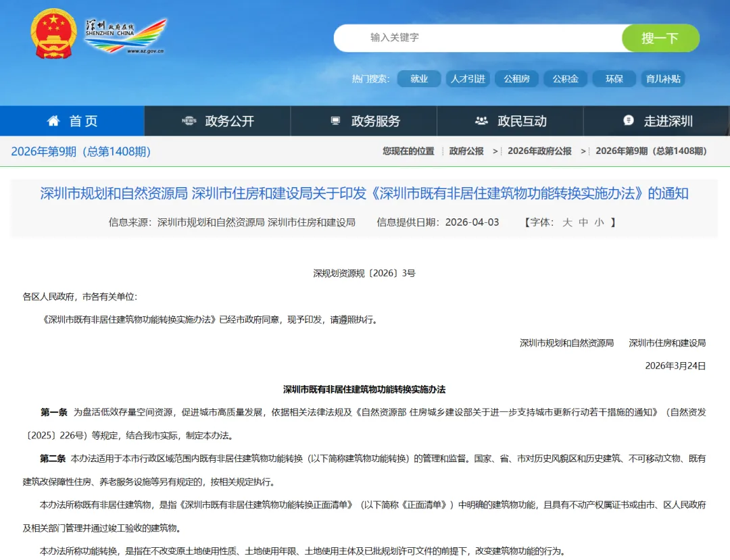Click the green 搜一下 search button
Image resolution: width=730 pixels, height=560 pixels.
(660, 38)
